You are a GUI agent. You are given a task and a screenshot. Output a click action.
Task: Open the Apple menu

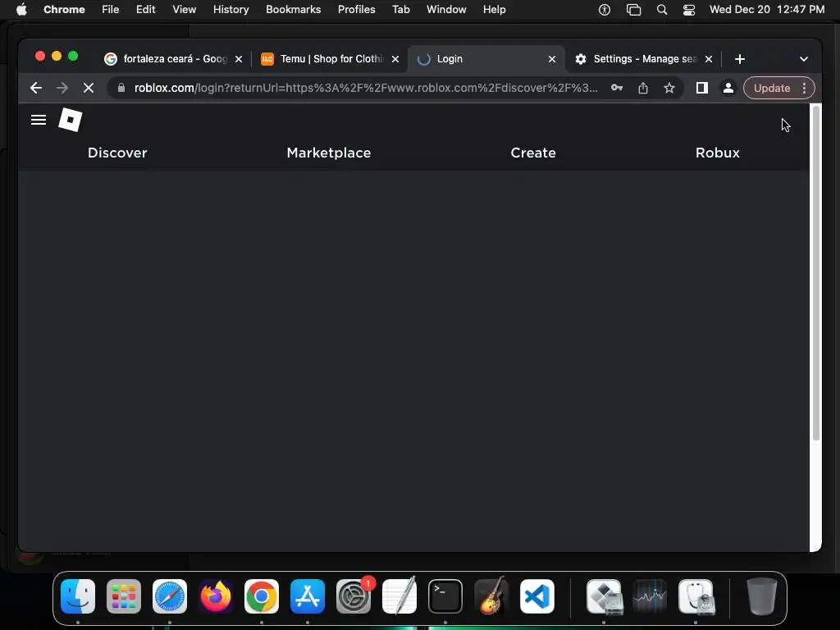[x=21, y=9]
